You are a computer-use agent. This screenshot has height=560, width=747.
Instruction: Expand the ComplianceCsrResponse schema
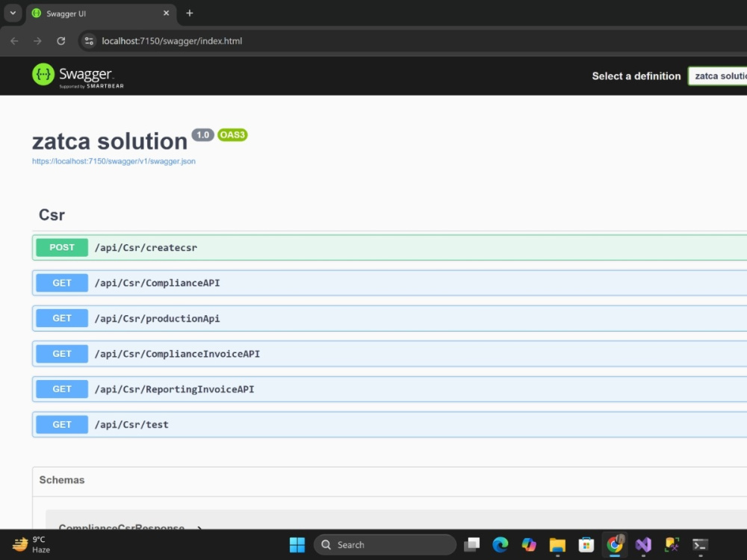click(x=122, y=527)
